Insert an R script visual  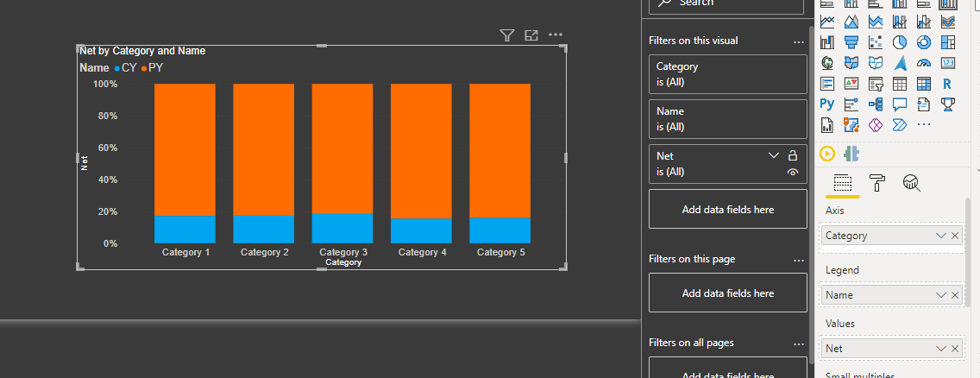click(x=947, y=83)
